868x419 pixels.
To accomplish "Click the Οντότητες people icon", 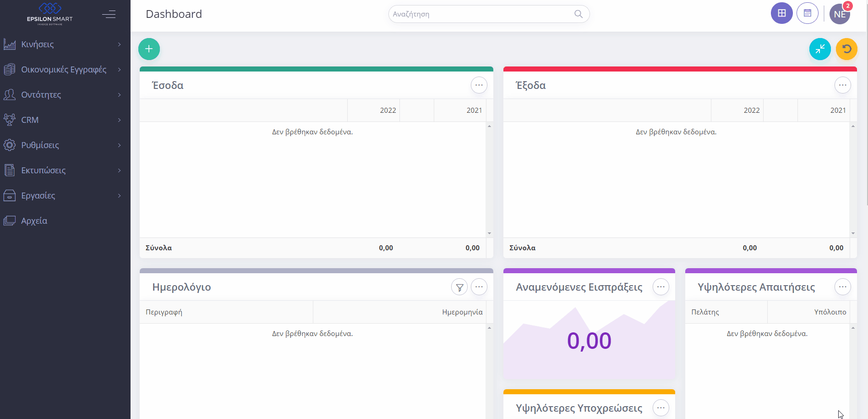I will click(x=10, y=94).
